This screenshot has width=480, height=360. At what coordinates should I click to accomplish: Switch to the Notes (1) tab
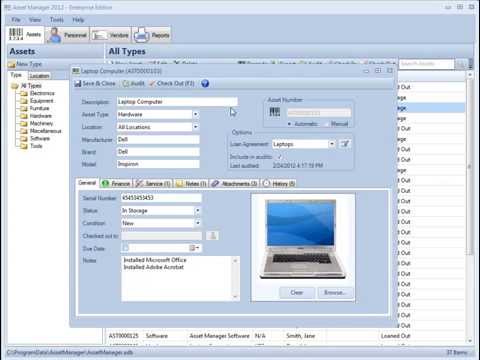[191, 183]
